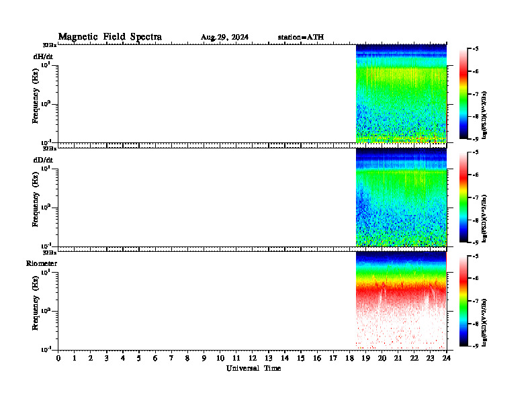Click the 'Universal Time' axis label
Image resolution: width=532 pixels, height=411 pixels.
pyautogui.click(x=253, y=368)
